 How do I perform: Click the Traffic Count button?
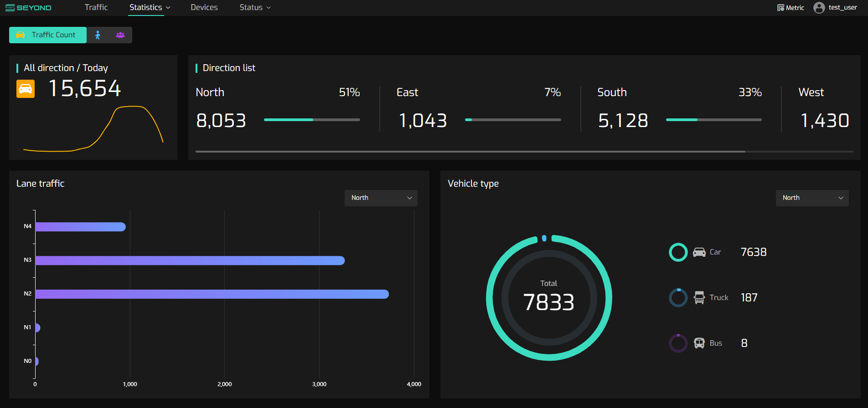[x=48, y=35]
